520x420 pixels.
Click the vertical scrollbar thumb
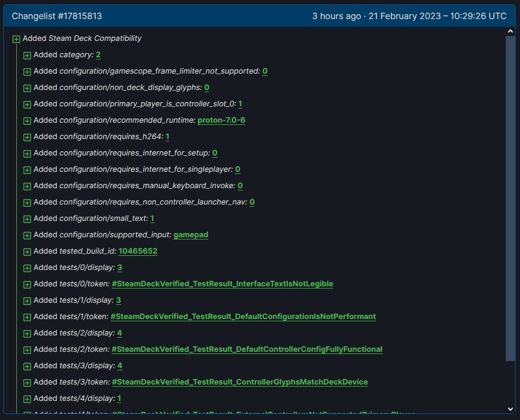(510, 199)
